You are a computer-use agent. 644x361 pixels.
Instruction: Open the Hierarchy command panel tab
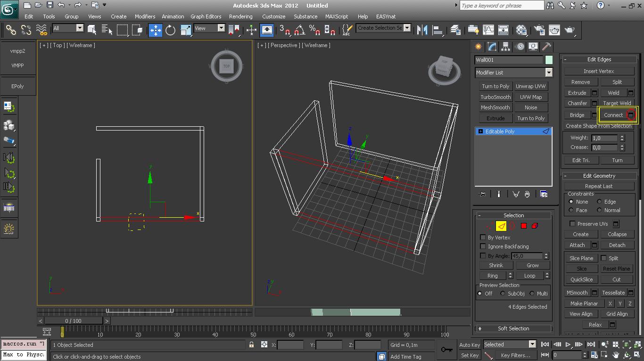click(505, 47)
